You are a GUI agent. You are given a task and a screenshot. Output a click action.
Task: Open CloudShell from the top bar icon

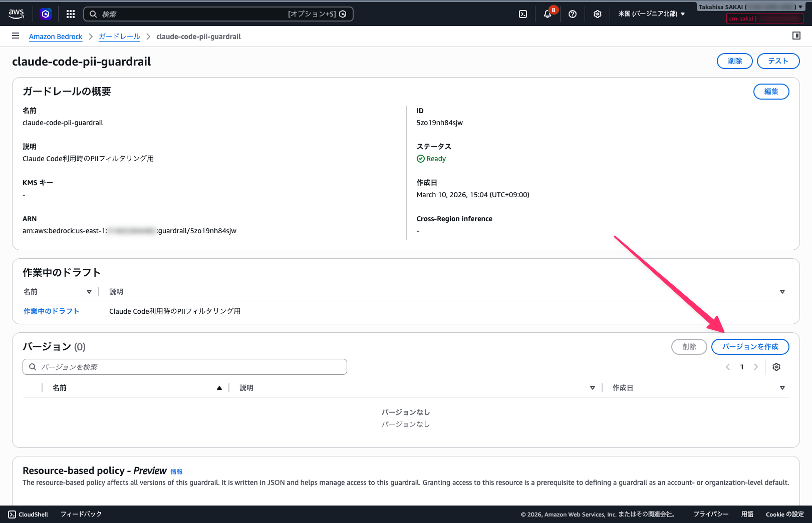coord(523,14)
